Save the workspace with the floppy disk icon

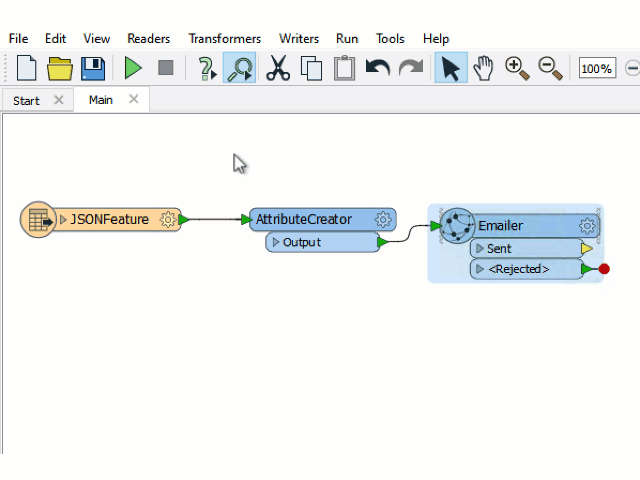point(93,68)
